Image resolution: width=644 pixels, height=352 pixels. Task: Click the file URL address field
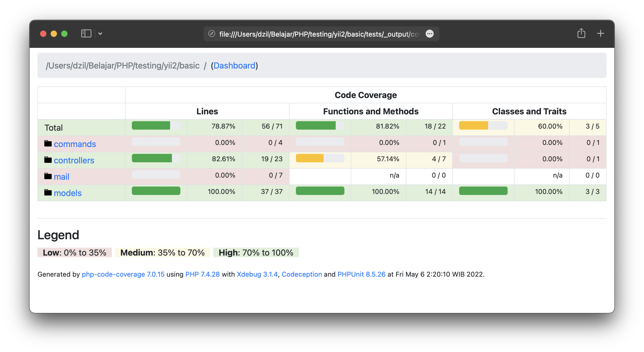click(319, 34)
